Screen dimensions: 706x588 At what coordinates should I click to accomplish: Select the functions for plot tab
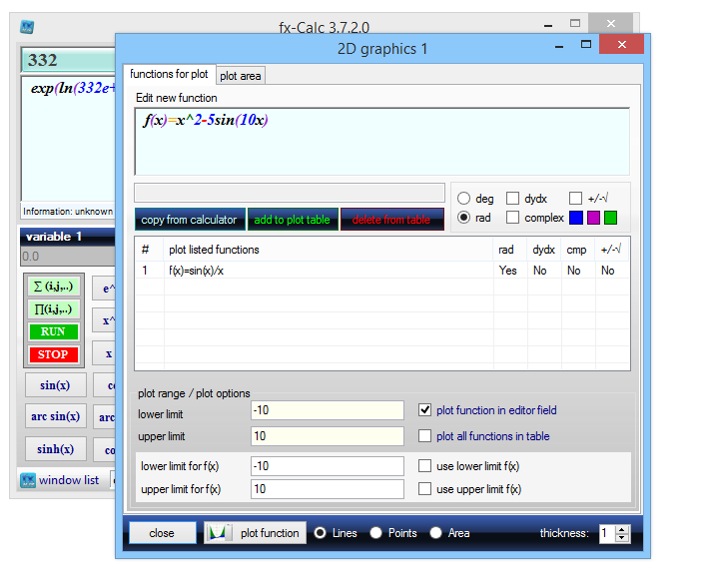[169, 74]
